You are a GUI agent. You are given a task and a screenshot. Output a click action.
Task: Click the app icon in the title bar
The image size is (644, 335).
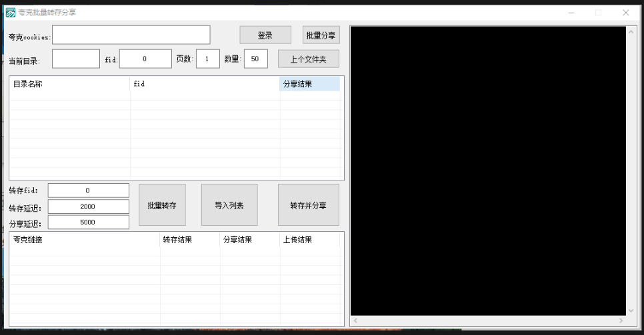(x=11, y=12)
